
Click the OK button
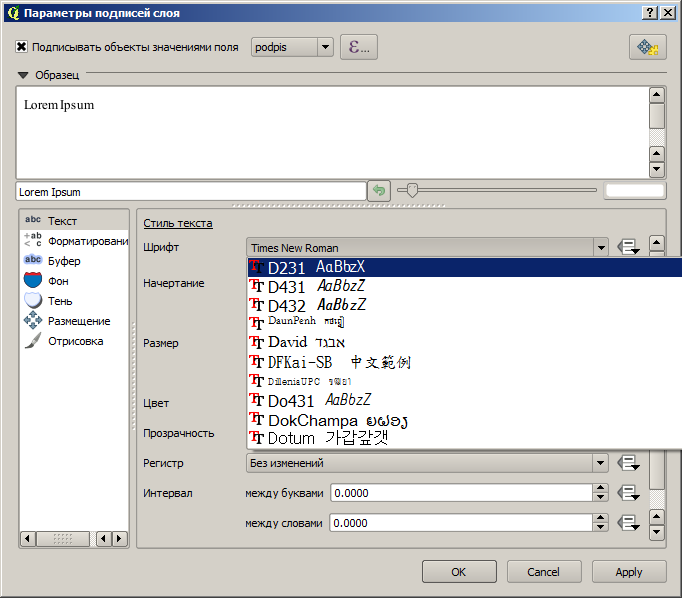tap(459, 572)
